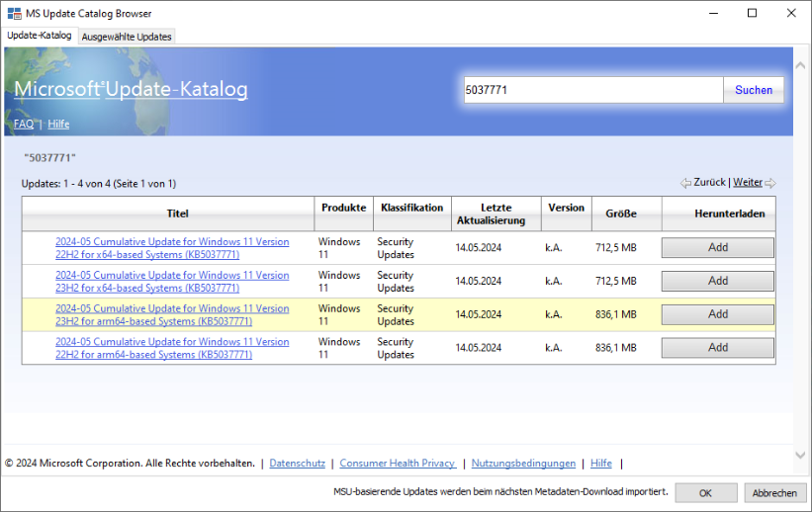This screenshot has width=812, height=512.
Task: Click the search field containing 5037771
Action: 593,90
